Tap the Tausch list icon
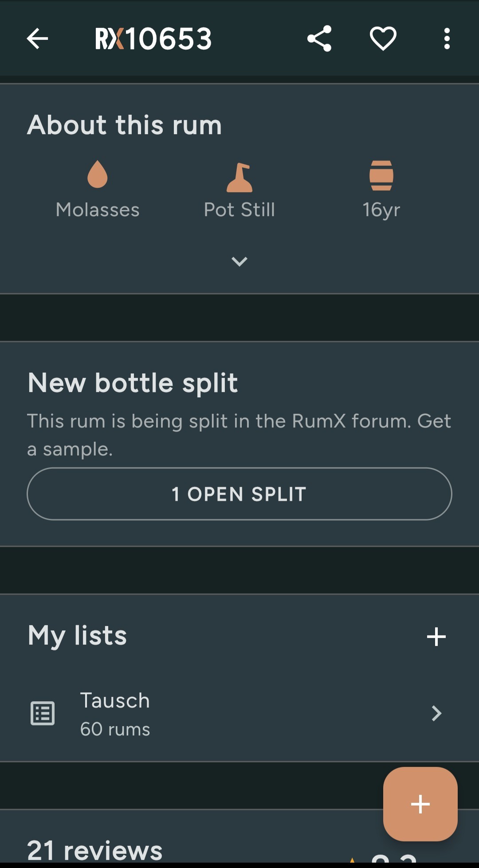 [43, 713]
